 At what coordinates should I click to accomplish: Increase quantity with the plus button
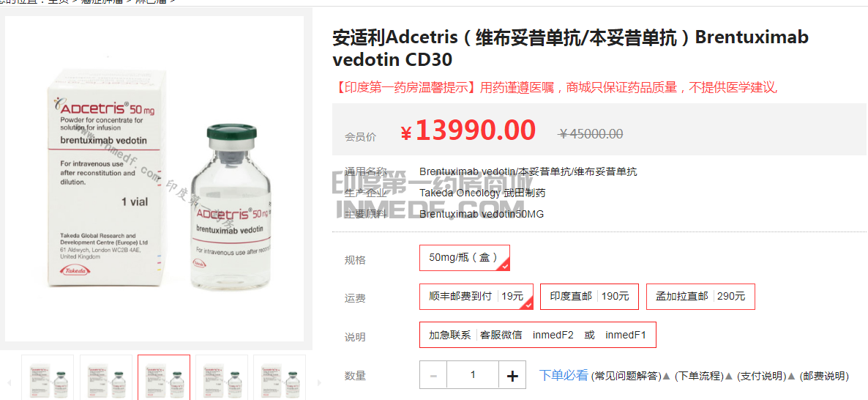click(x=512, y=375)
